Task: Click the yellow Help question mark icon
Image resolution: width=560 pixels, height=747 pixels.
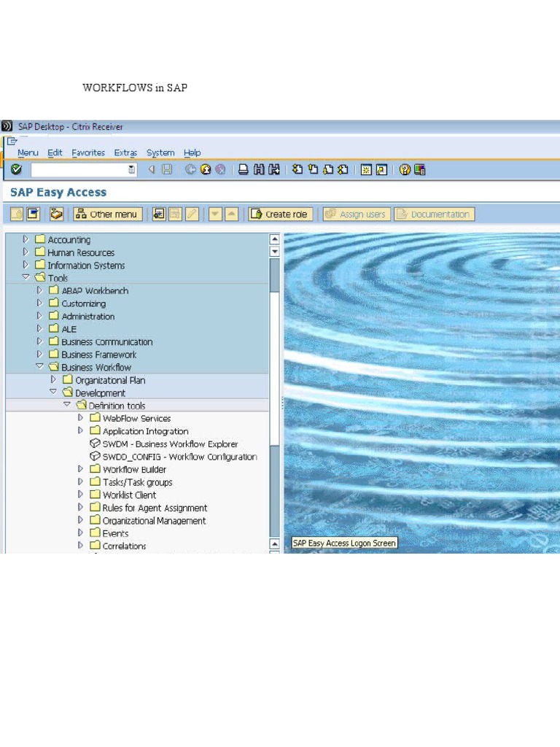Action: pyautogui.click(x=405, y=169)
